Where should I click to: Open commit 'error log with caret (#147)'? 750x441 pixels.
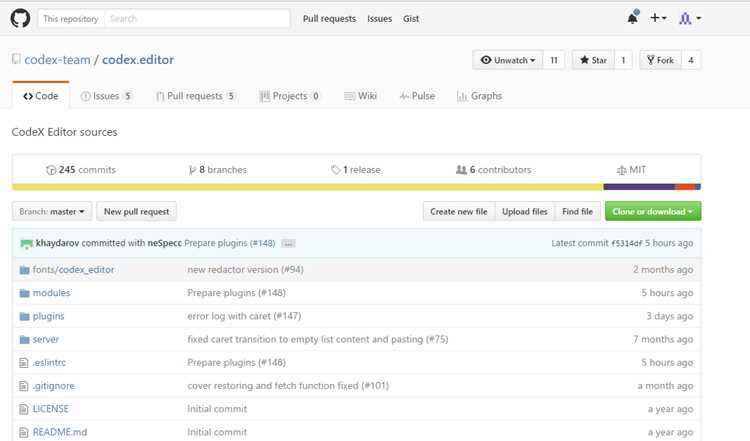click(x=244, y=316)
